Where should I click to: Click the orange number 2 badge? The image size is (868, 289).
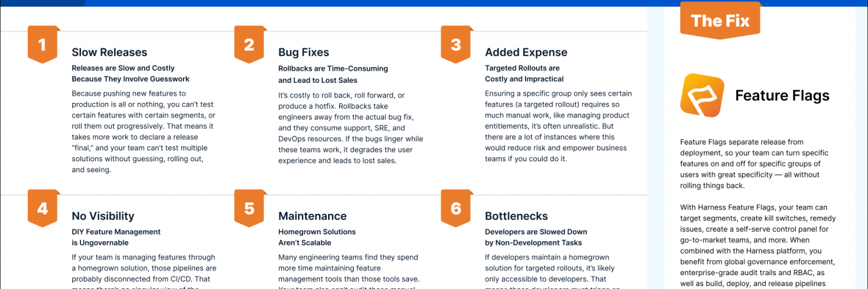tap(249, 44)
